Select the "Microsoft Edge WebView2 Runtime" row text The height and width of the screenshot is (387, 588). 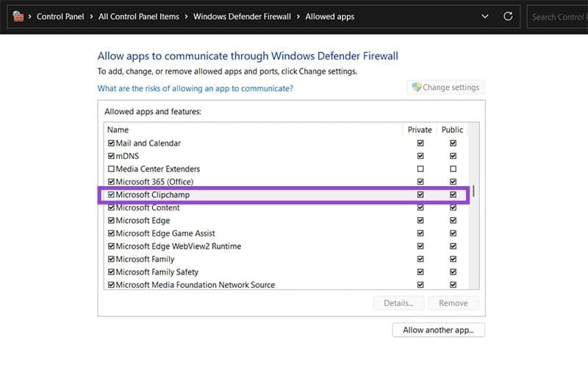click(x=179, y=246)
